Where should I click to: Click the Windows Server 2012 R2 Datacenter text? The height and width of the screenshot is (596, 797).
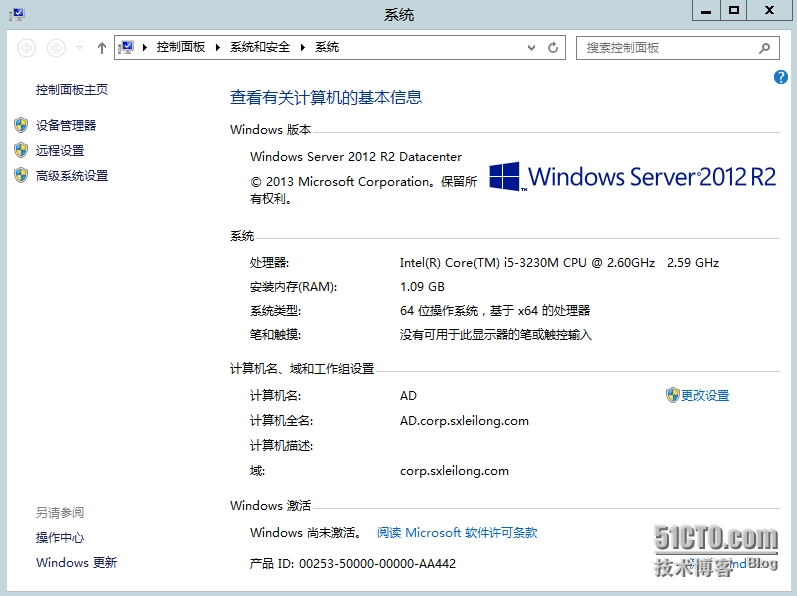tap(356, 156)
